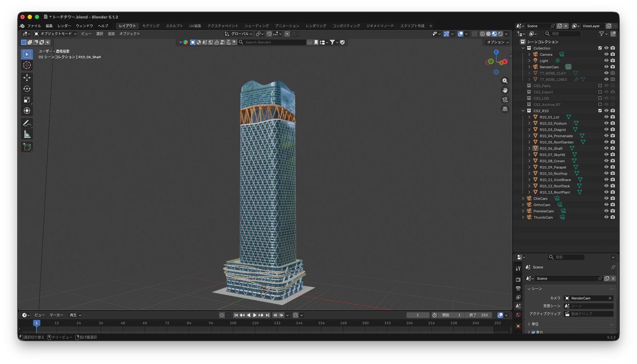Hide R10_08_Crown in the viewport
637x364 pixels.
(606, 161)
